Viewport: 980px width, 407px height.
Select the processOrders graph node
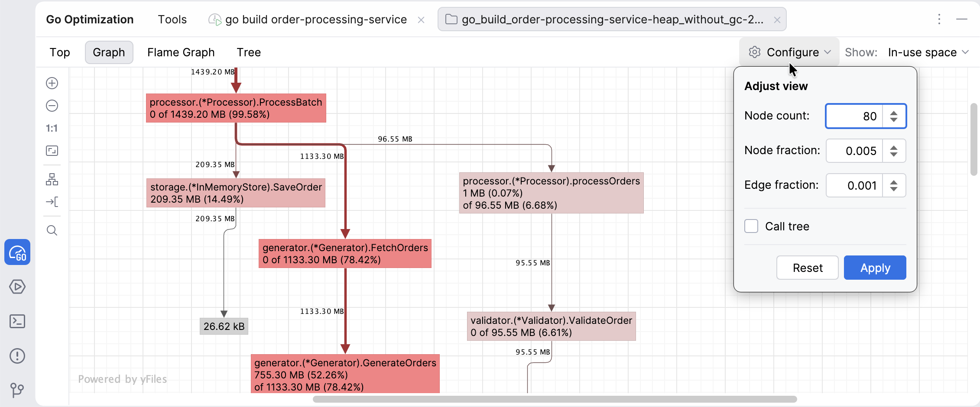pos(551,193)
